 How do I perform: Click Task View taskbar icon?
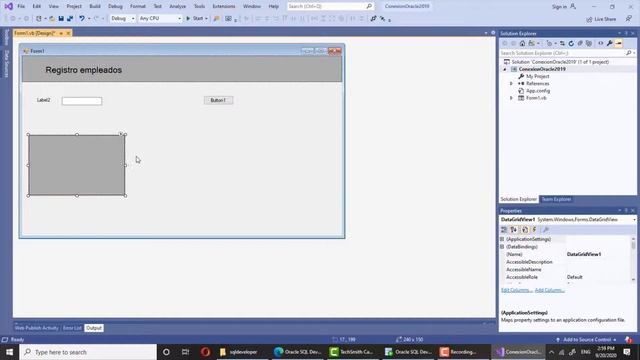tap(185, 352)
